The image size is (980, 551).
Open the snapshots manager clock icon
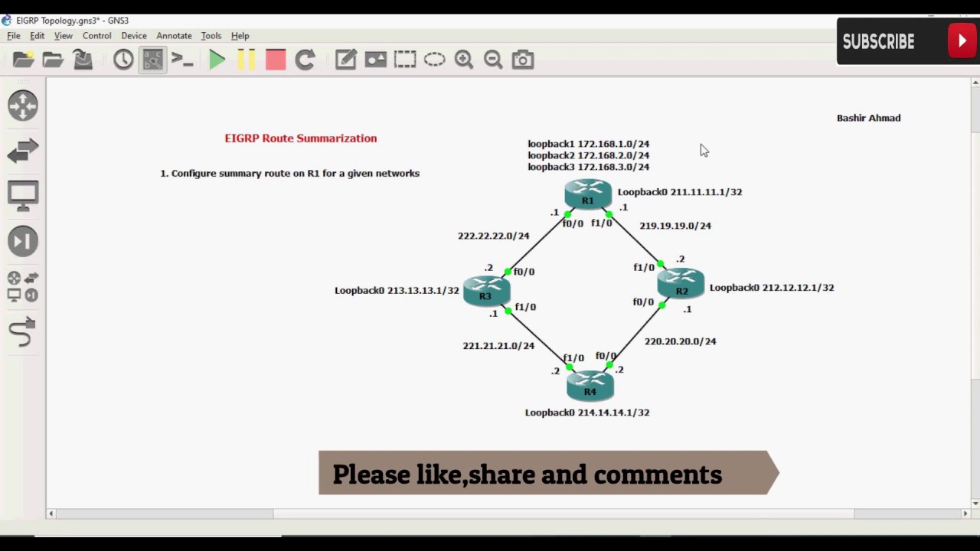[123, 60]
